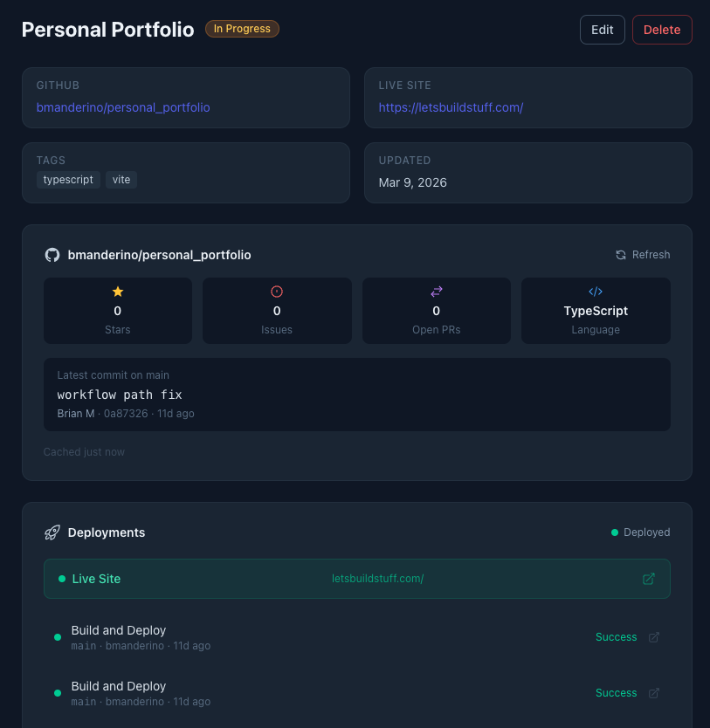The height and width of the screenshot is (728, 710).
Task: Select the typescript tag chip
Action: coord(68,180)
